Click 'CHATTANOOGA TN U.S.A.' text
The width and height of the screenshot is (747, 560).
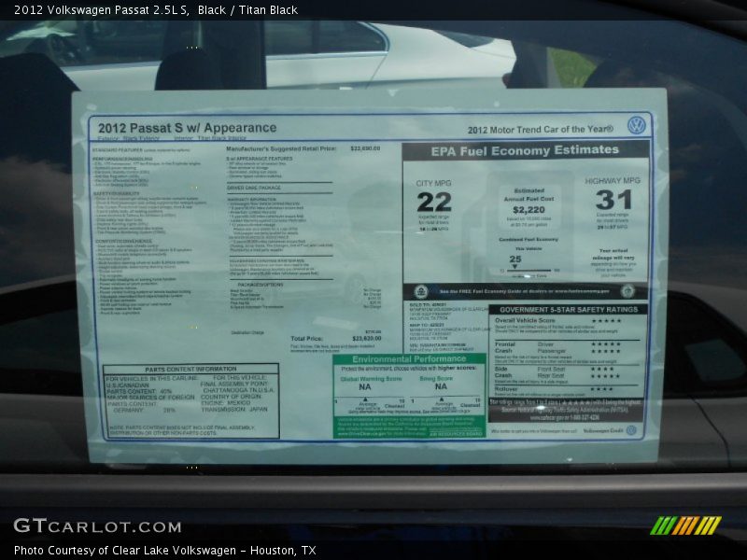(239, 390)
